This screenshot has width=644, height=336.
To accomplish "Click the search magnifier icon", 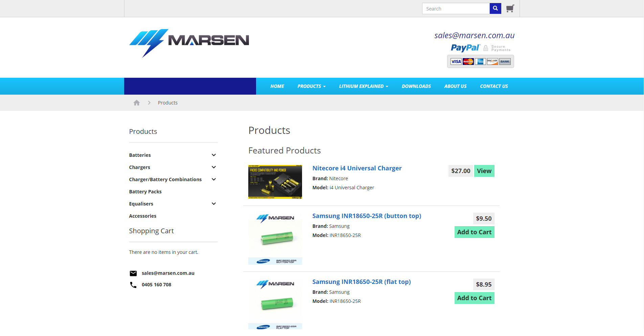I will (495, 8).
